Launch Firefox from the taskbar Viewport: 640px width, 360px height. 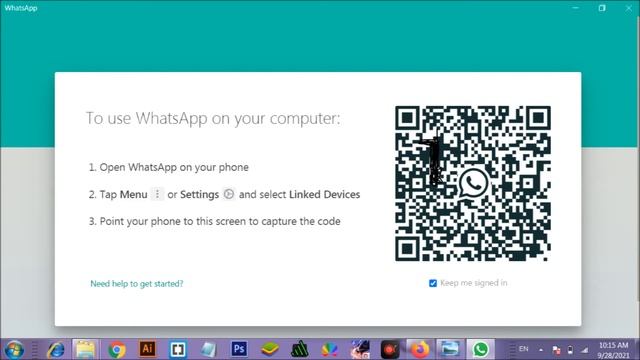[x=420, y=350]
